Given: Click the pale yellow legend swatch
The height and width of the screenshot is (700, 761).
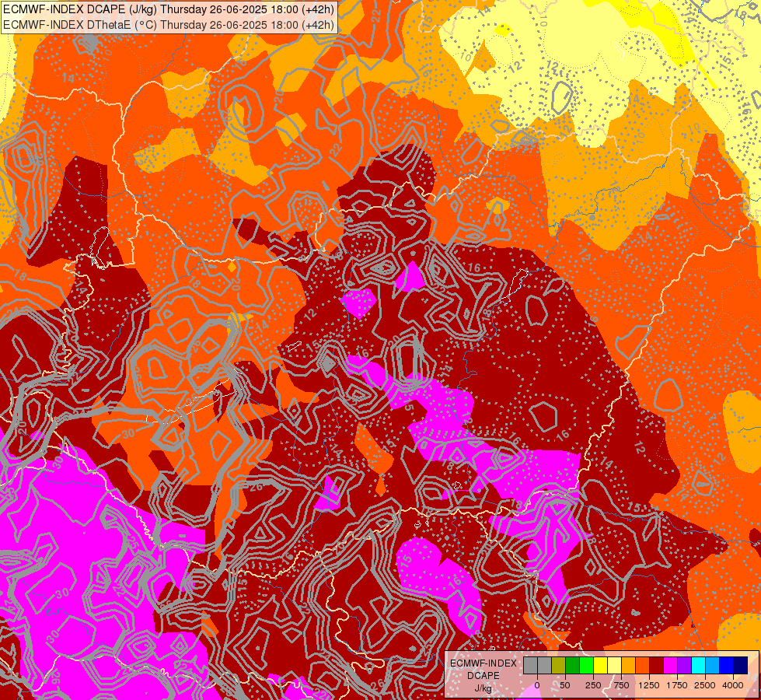Looking at the screenshot, I should click(x=614, y=665).
